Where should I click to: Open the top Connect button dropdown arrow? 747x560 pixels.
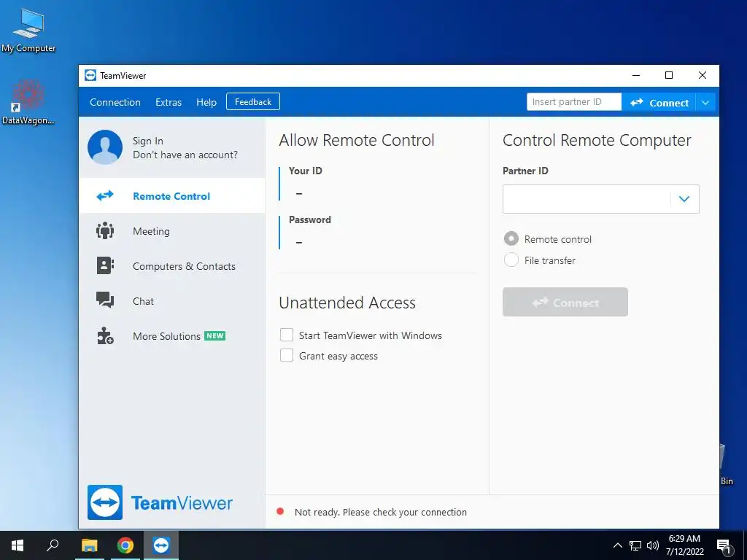705,102
